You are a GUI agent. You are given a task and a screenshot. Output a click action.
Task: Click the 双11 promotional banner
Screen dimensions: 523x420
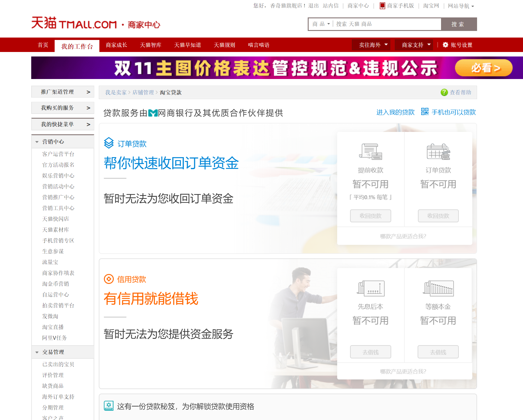click(x=277, y=68)
